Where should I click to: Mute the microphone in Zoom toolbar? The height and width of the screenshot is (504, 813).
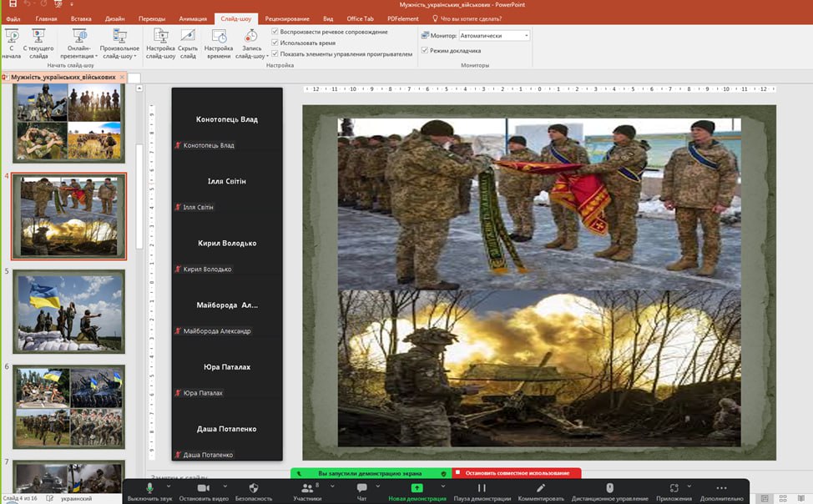150,491
